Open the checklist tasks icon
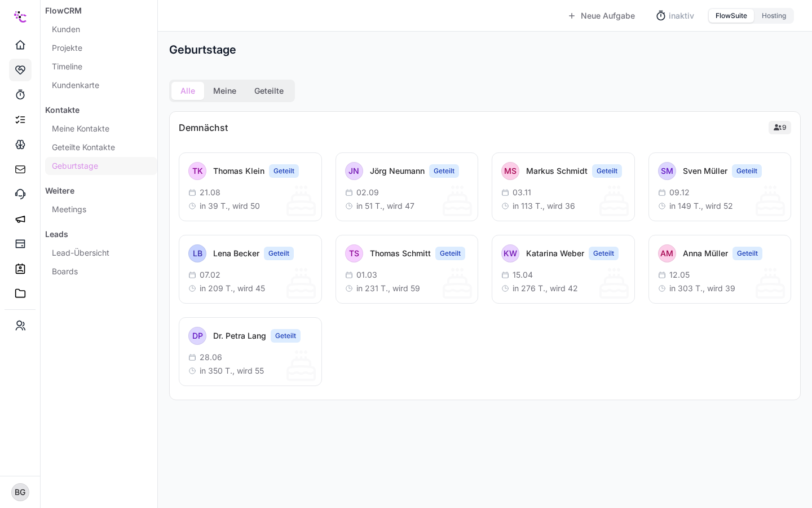Screen dimensions: 812x508 (x=20, y=120)
